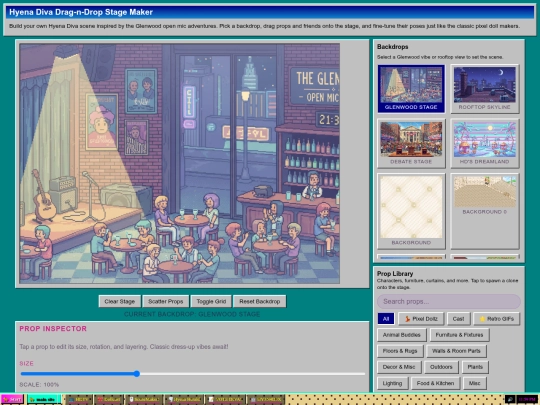Pick the Debate Stage backdrop
The width and height of the screenshot is (540, 405).
pyautogui.click(x=411, y=143)
